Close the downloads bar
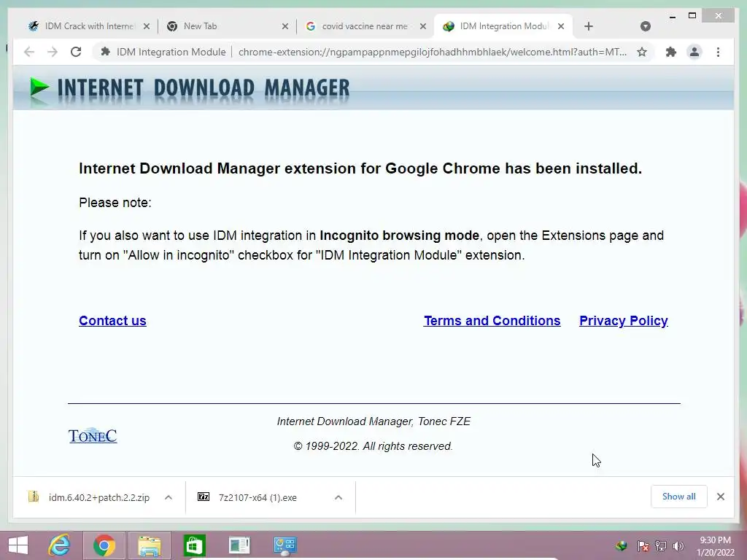The image size is (747, 560). pyautogui.click(x=720, y=497)
